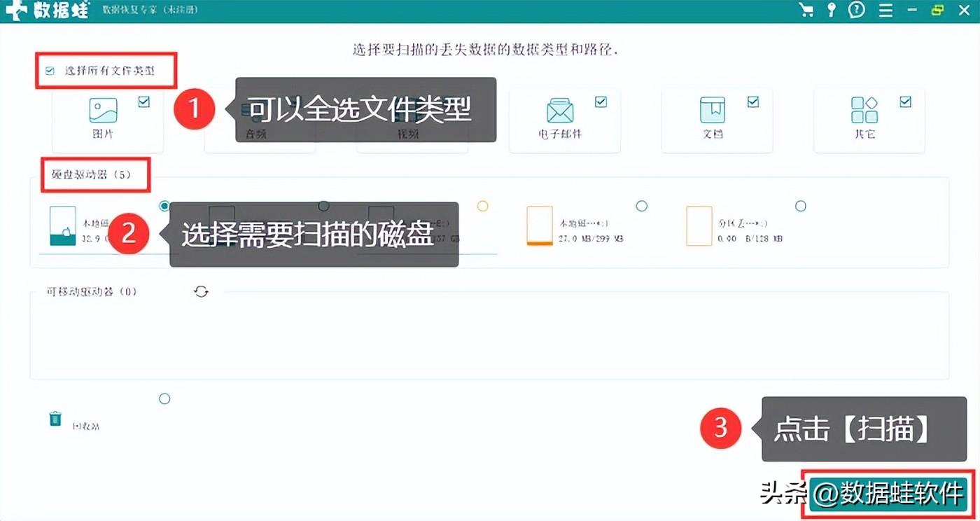This screenshot has width=980, height=521.
Task: Select the 27.0 MB/299 MB disk radio button
Action: coord(641,206)
